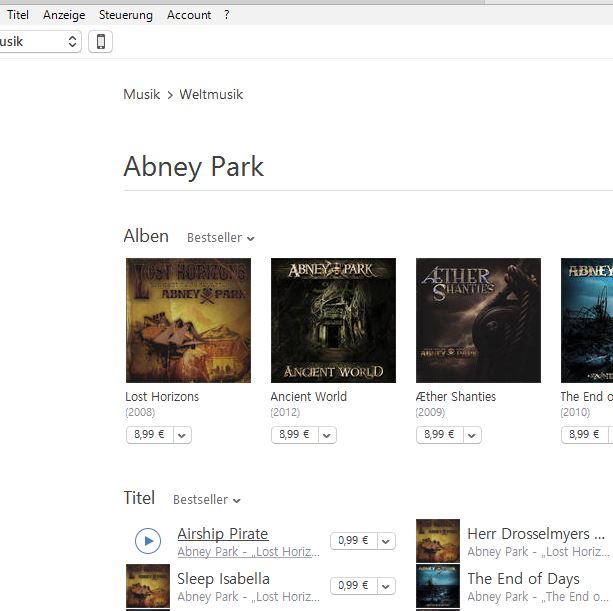The width and height of the screenshot is (613, 611).
Task: Click Herr Drosselmyers song artwork thumbnail
Action: 438,541
